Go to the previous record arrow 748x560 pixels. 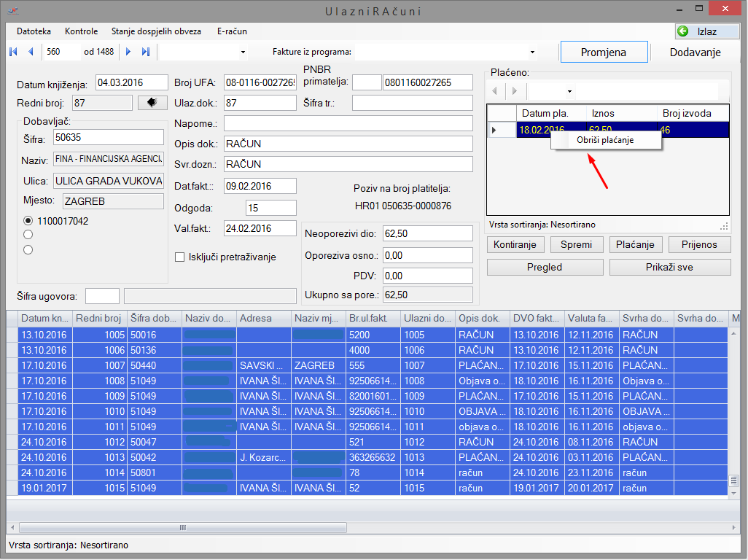point(31,52)
